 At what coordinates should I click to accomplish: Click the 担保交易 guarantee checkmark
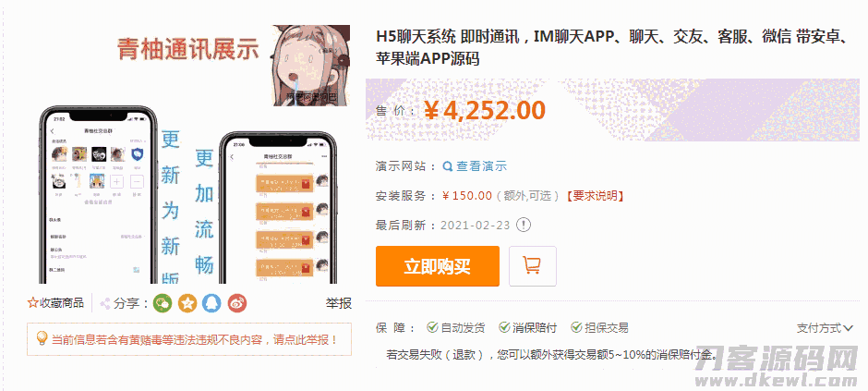(577, 327)
